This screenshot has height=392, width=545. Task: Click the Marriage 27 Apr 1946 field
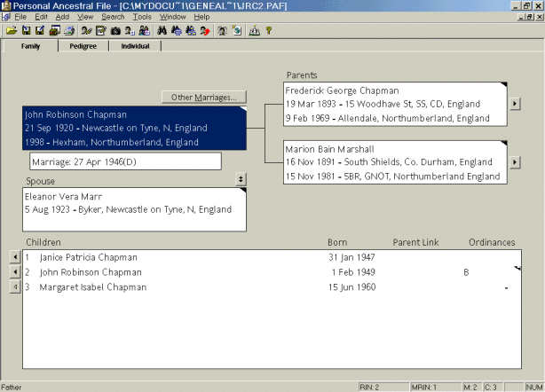[124, 161]
